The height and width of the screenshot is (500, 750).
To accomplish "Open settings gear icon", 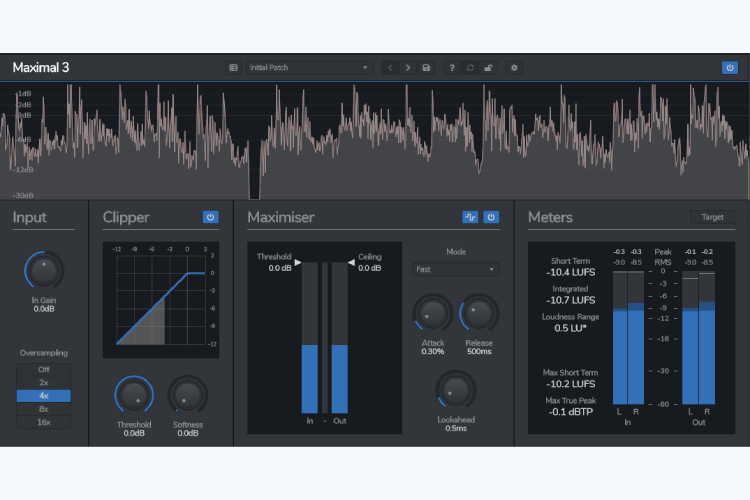I will click(514, 68).
